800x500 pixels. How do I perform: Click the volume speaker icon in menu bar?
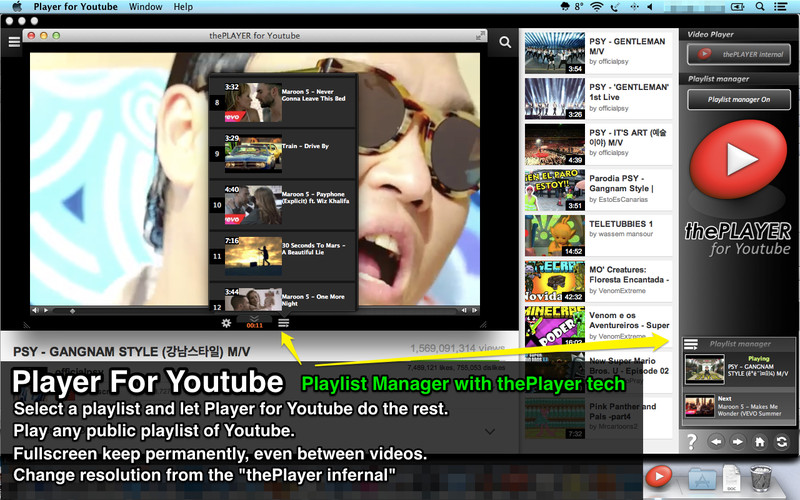click(650, 7)
